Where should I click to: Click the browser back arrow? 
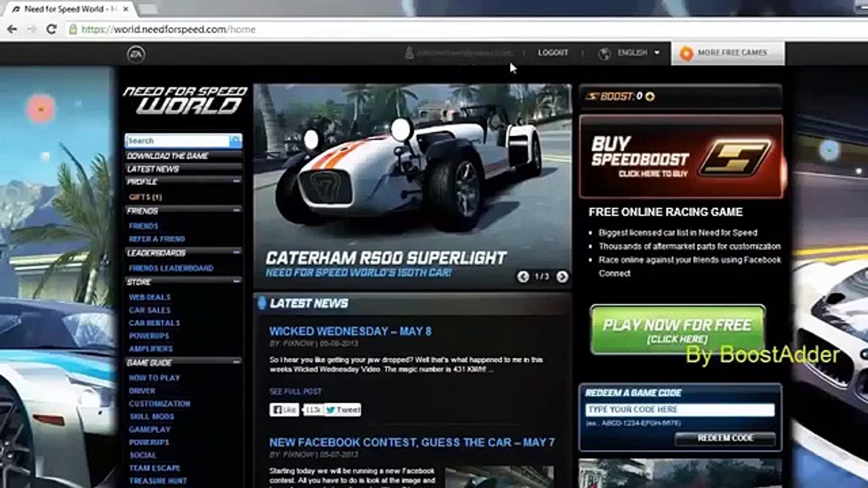[12, 29]
